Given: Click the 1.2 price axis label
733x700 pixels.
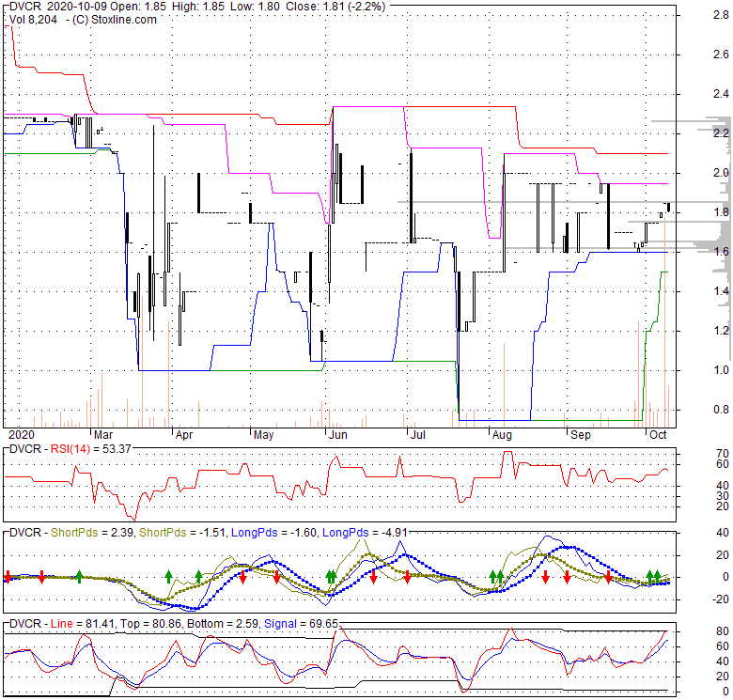Looking at the screenshot, I should [x=721, y=331].
